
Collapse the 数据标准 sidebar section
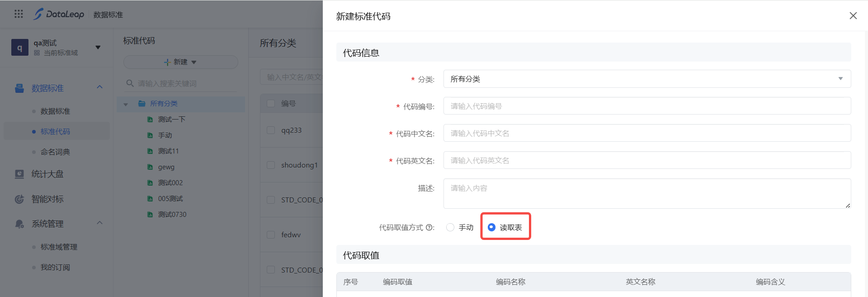[x=100, y=87]
